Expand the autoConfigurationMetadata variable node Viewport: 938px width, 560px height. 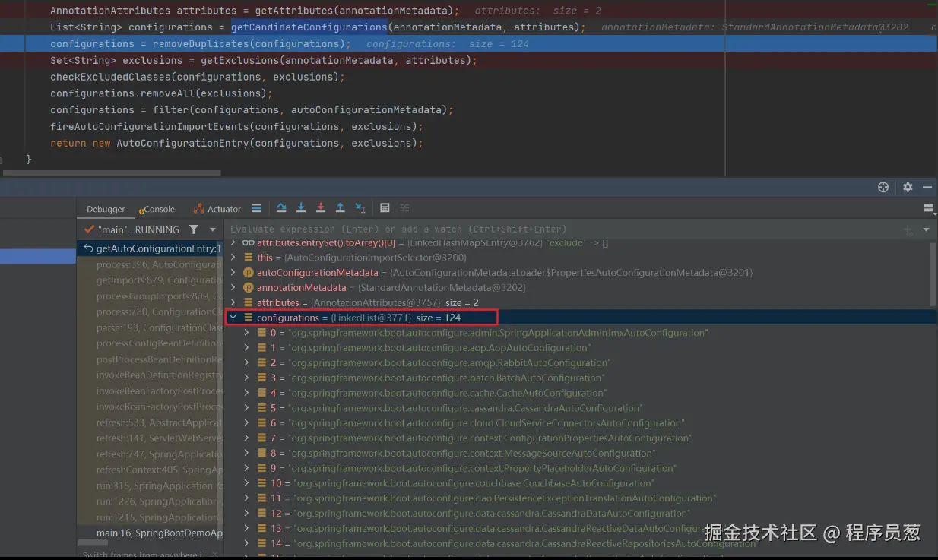coord(233,272)
